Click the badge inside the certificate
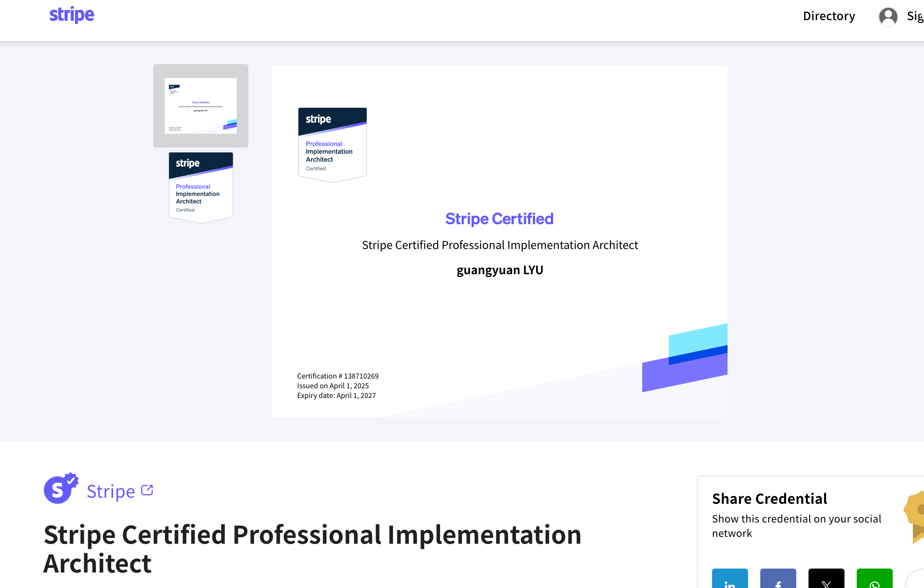 tap(332, 145)
